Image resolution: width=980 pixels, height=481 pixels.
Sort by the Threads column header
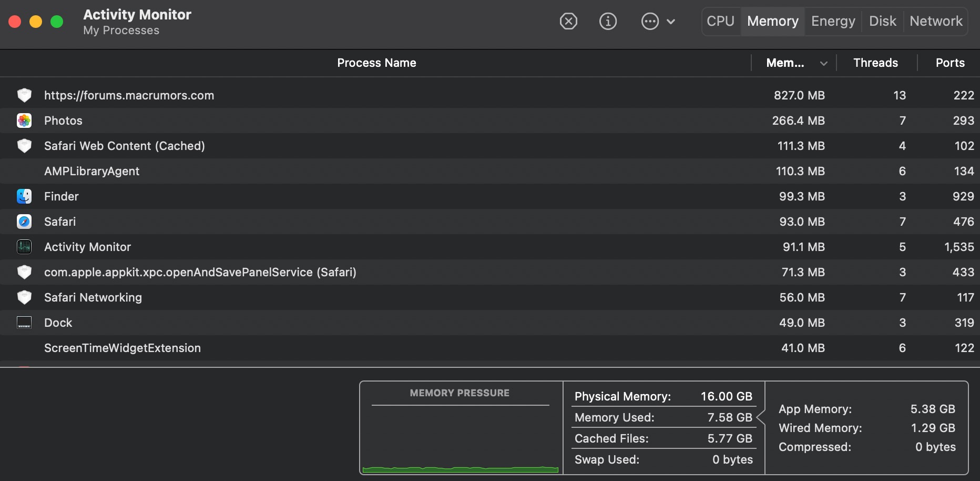(875, 63)
